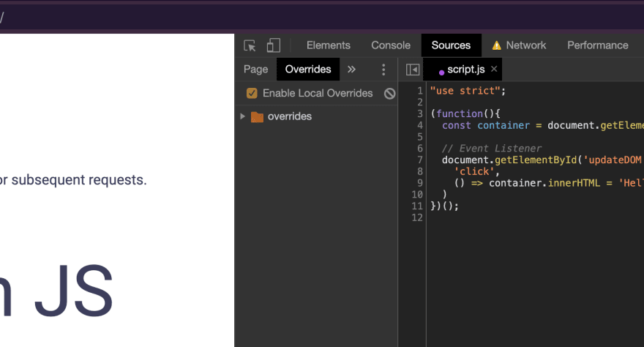Open the navigator three-dot menu
Screen dimensions: 644x347
click(383, 70)
